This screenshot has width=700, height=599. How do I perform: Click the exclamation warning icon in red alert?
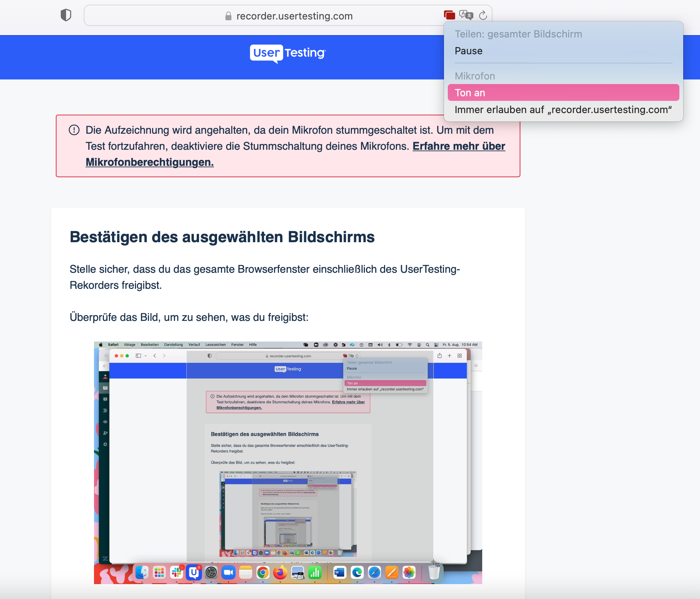(x=74, y=130)
